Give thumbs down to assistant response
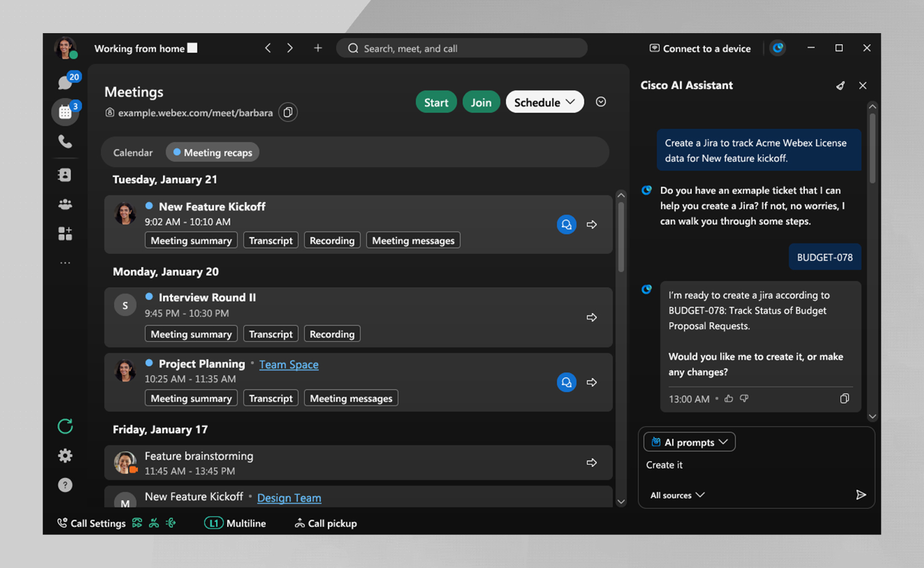Image resolution: width=924 pixels, height=568 pixels. pyautogui.click(x=744, y=398)
